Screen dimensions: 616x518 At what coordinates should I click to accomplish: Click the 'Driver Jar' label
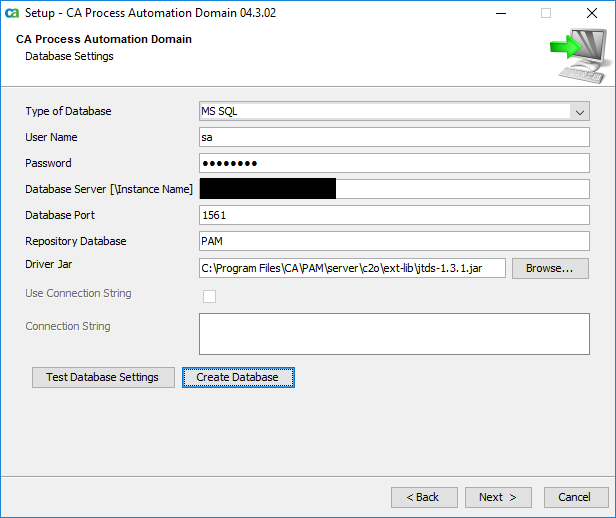[x=49, y=264]
